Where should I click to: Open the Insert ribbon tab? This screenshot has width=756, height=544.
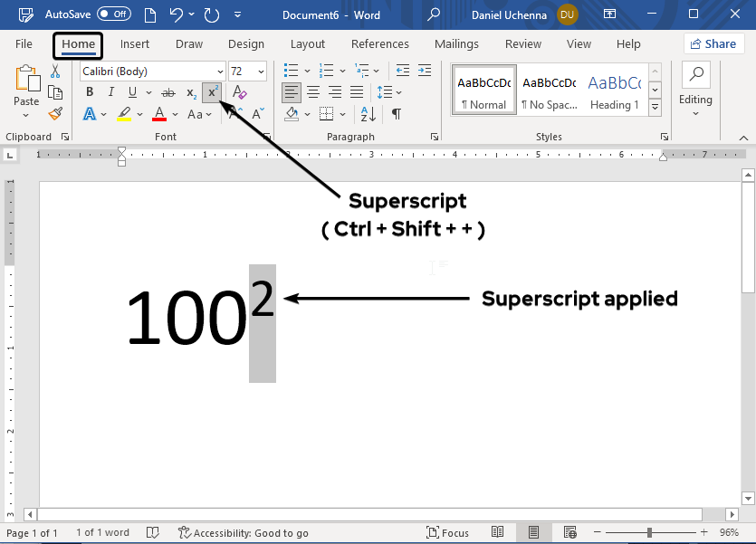point(135,44)
